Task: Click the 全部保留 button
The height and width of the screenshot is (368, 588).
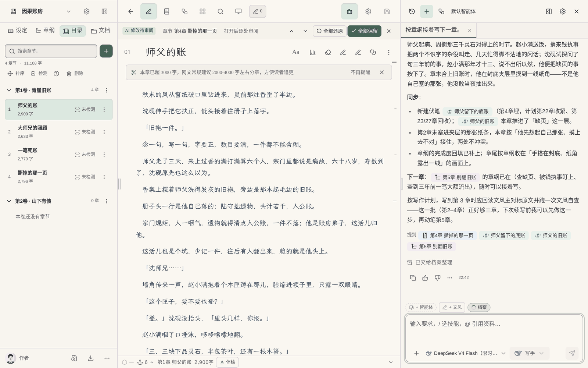Action: point(364,31)
